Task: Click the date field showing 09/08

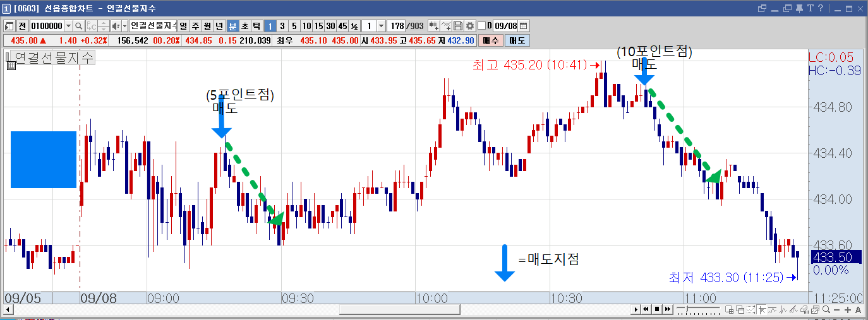Action: (505, 26)
